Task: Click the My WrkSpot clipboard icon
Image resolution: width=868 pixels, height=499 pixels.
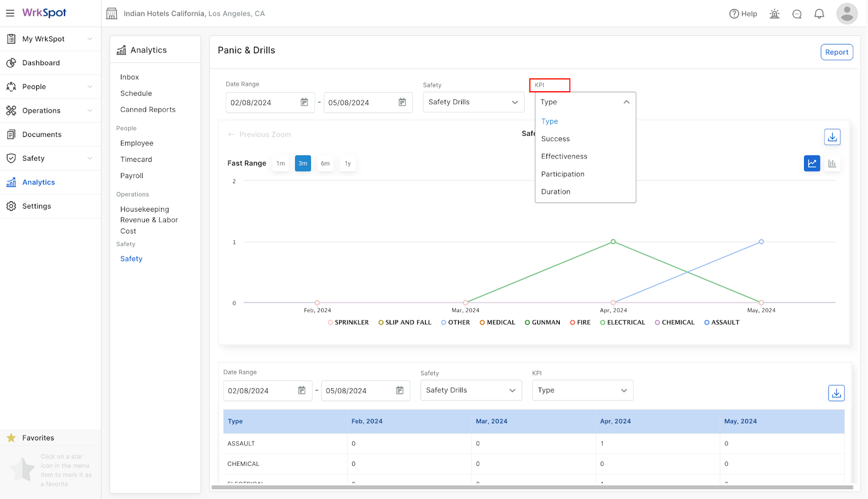Action: (x=11, y=39)
